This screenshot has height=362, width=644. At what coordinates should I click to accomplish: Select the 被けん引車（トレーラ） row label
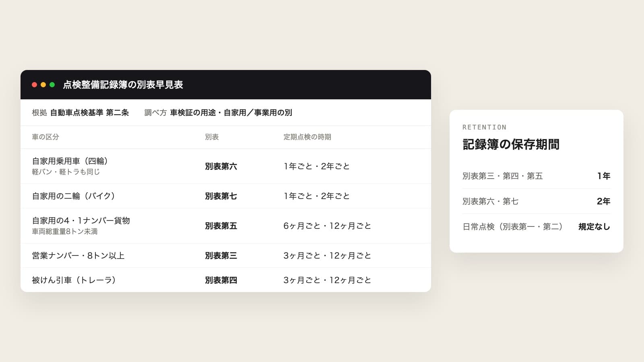[x=74, y=280]
